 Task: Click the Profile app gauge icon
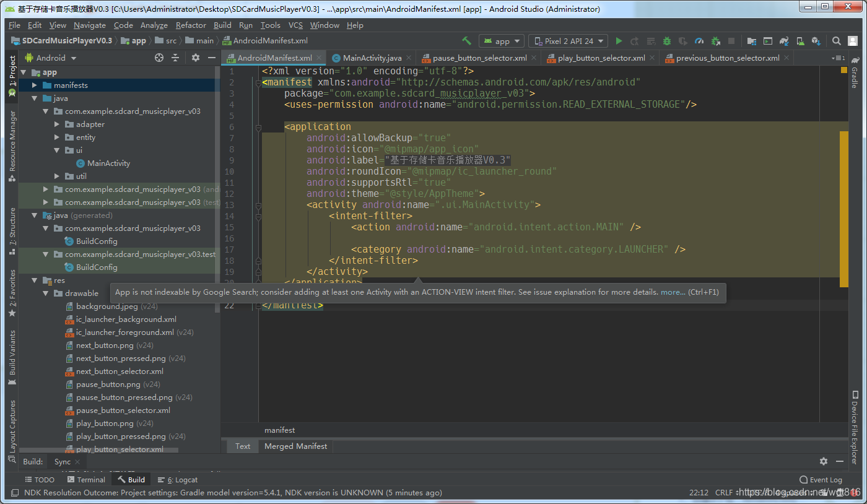coord(699,41)
